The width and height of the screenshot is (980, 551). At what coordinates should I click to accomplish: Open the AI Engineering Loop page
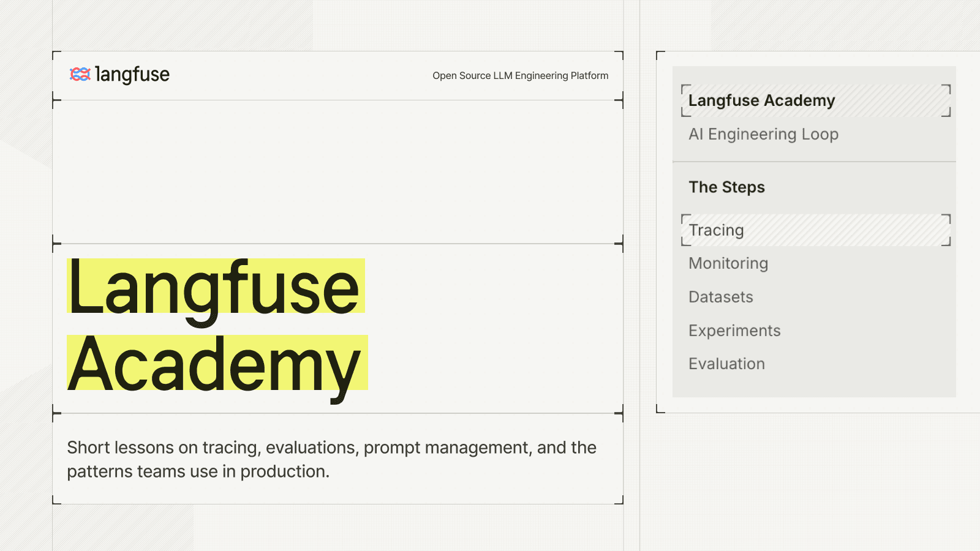(763, 134)
